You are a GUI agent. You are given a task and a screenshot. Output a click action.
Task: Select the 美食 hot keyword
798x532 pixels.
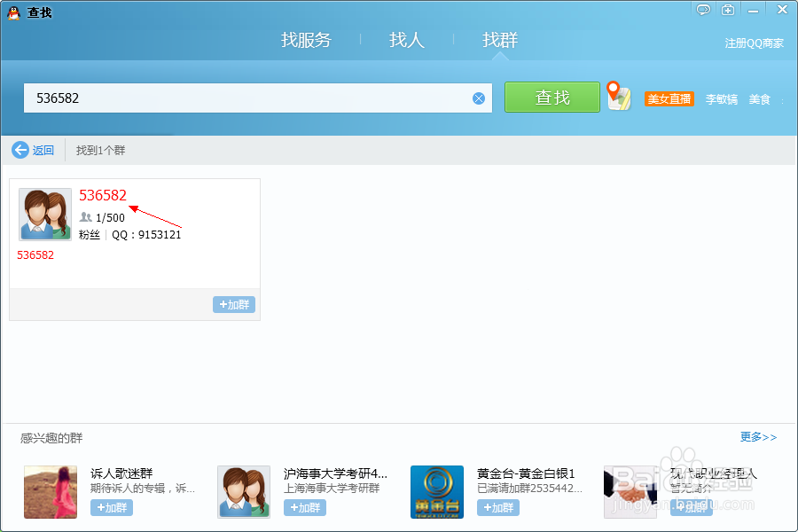click(x=759, y=99)
